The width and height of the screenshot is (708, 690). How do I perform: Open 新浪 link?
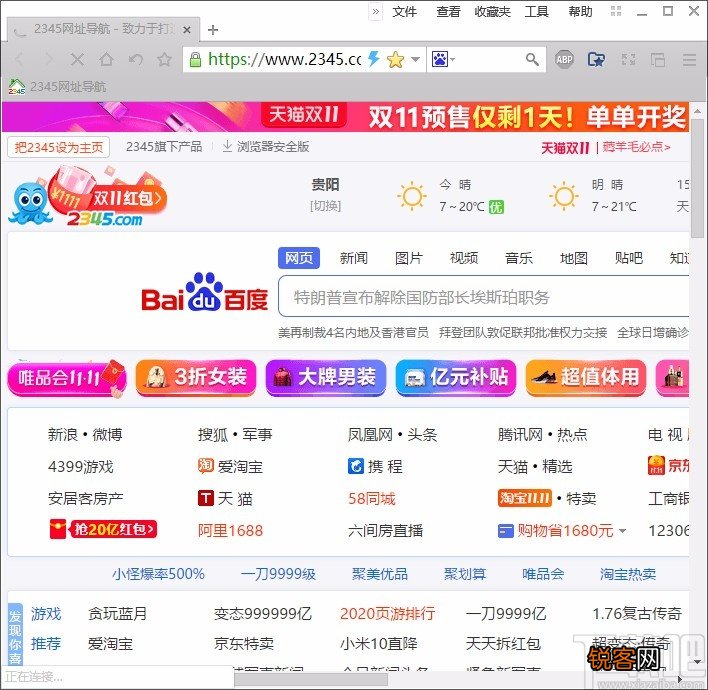tap(63, 434)
